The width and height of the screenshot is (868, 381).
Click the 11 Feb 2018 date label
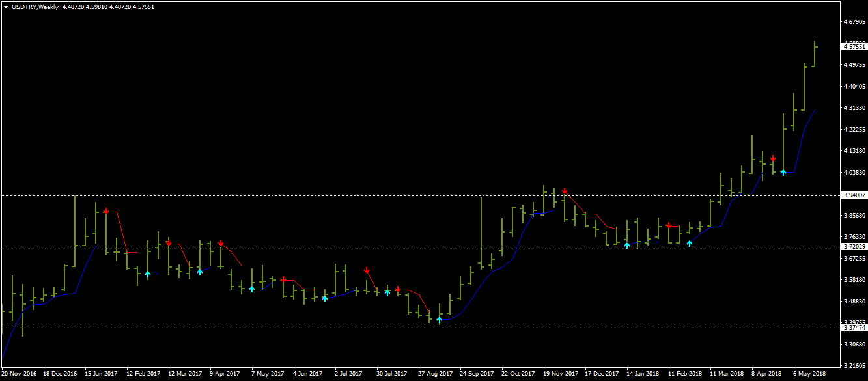(686, 374)
